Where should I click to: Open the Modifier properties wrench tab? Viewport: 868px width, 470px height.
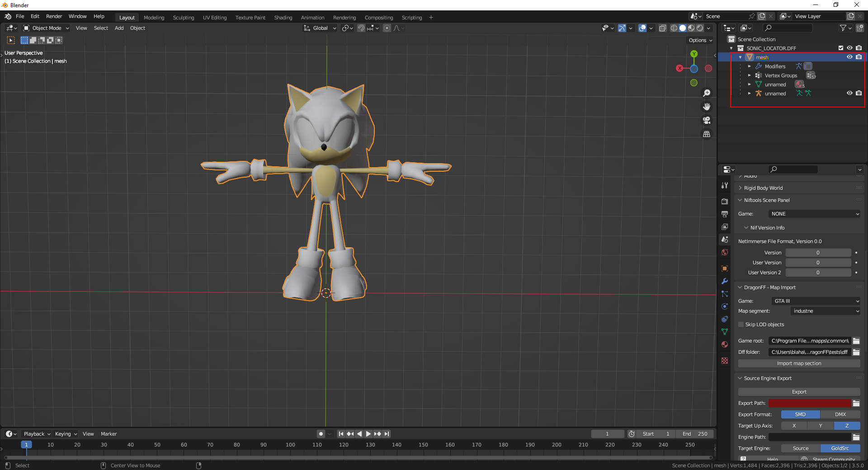pyautogui.click(x=725, y=281)
